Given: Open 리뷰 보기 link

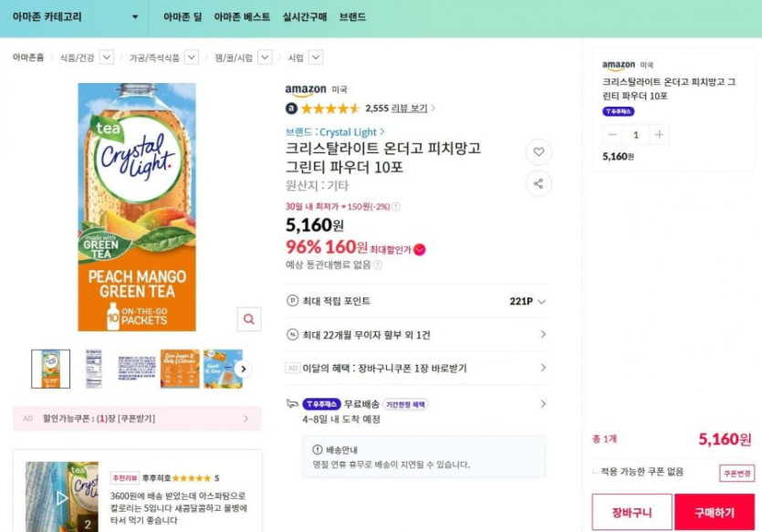Looking at the screenshot, I should [x=412, y=108].
